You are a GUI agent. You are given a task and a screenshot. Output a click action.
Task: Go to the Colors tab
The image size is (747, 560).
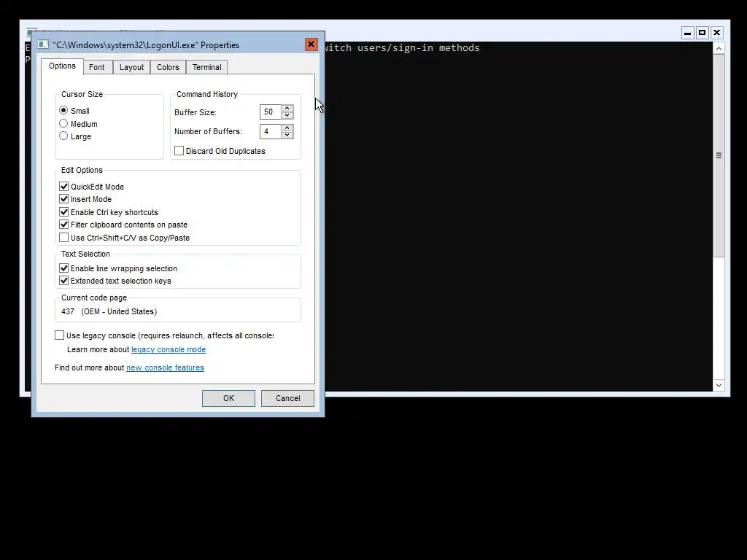coord(169,67)
